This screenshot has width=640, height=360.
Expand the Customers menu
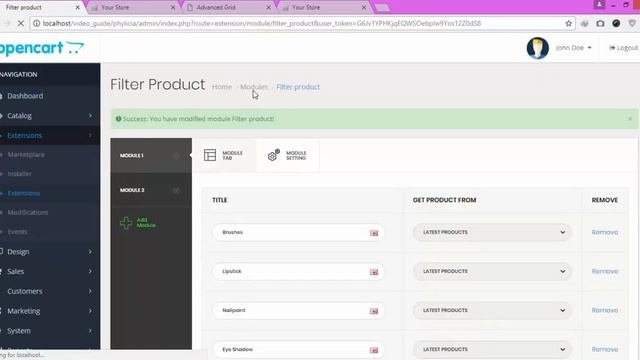click(x=49, y=291)
